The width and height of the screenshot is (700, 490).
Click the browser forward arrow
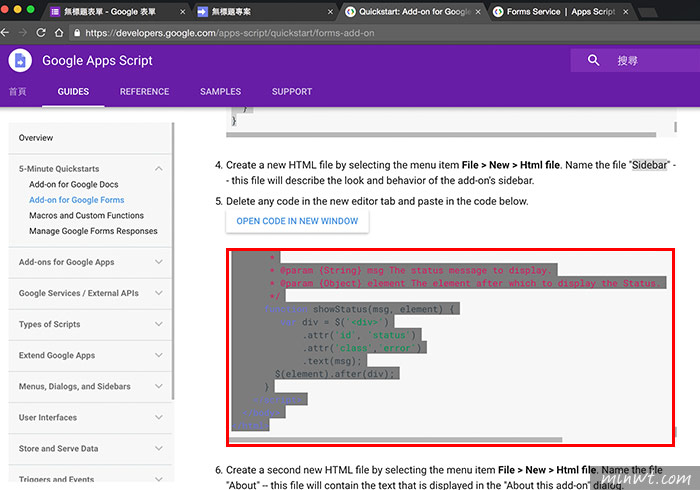pyautogui.click(x=23, y=33)
